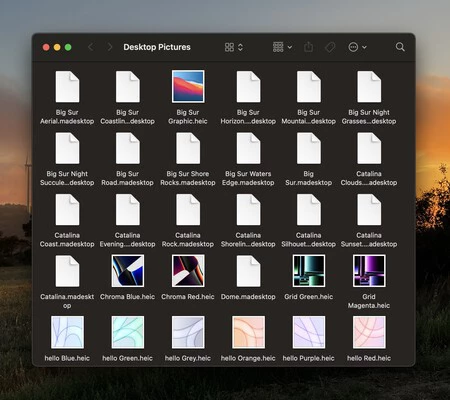Minimize the Desktop Pictures window

[x=57, y=47]
